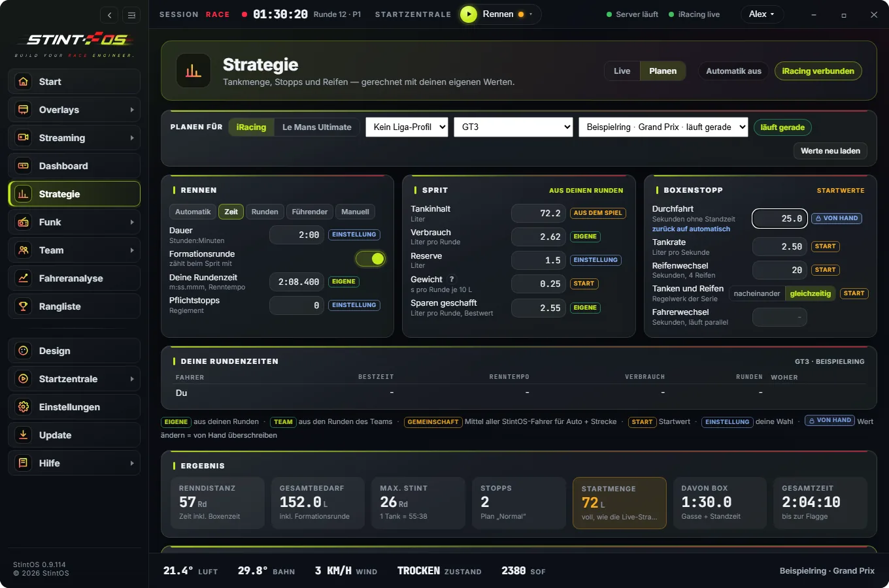Choose nacheinander for Tanken und Reifen
This screenshot has width=889, height=588.
[x=757, y=293]
